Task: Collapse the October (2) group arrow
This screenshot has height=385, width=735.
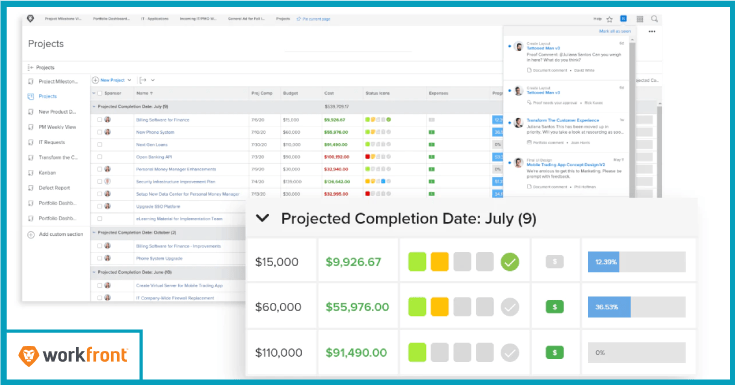Action: [x=94, y=233]
